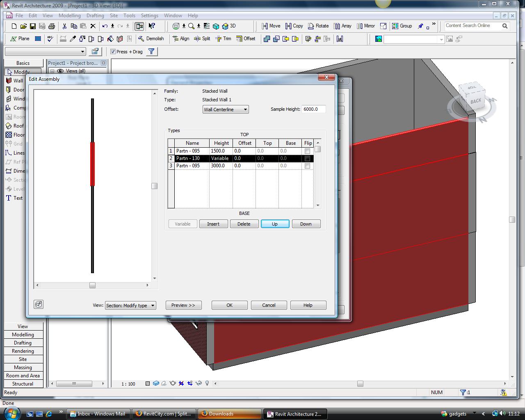
Task: Switch to the Massing design bar tab
Action: click(x=23, y=367)
